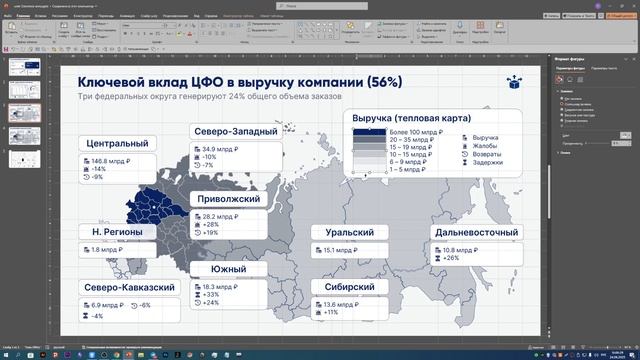Select the No fill (Нет заливки) radio button
640x360 pixels.
(x=562, y=98)
